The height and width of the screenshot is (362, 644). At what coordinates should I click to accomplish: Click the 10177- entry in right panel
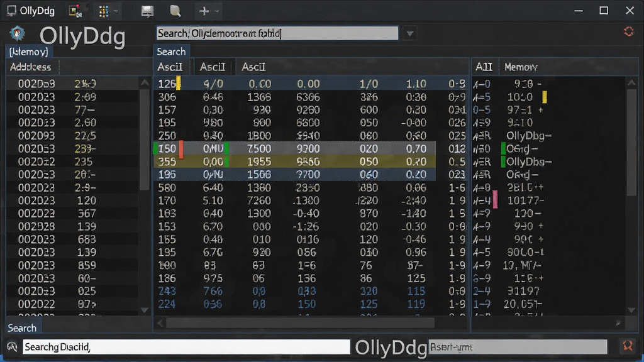526,200
